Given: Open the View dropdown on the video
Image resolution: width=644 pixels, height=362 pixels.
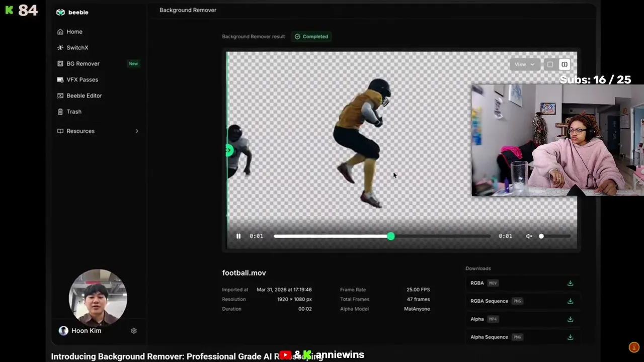Looking at the screenshot, I should [524, 64].
